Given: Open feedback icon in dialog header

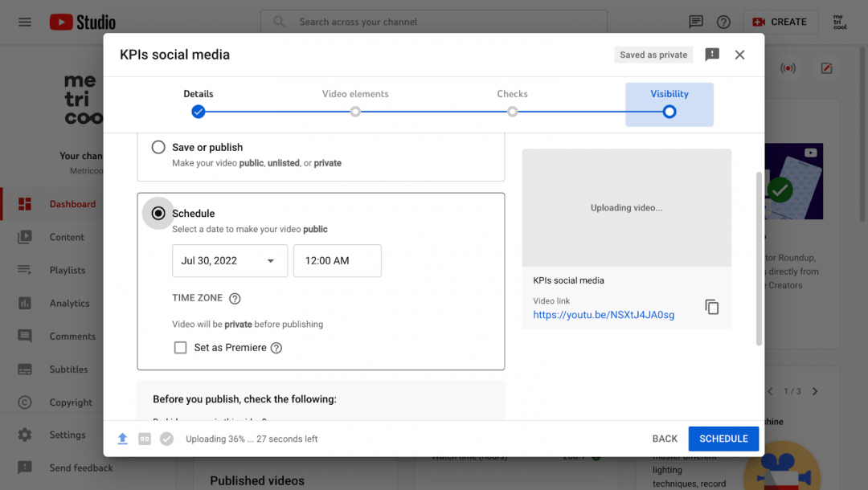Looking at the screenshot, I should click(711, 55).
